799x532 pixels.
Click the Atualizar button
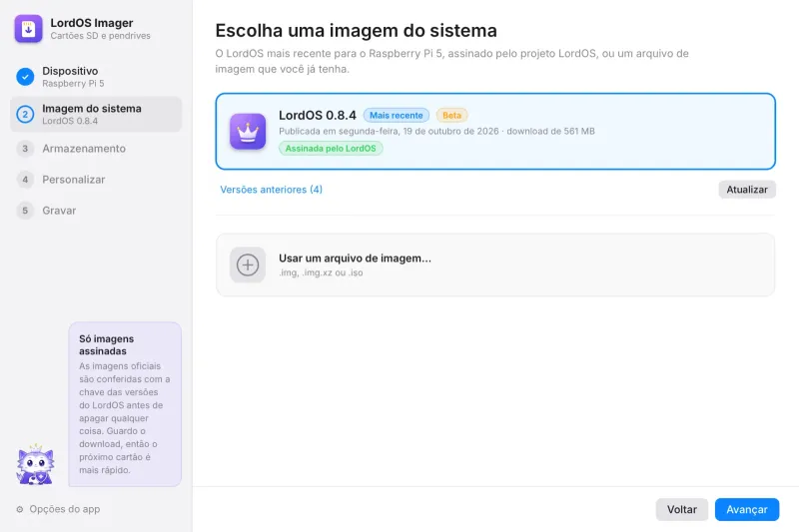coord(747,190)
